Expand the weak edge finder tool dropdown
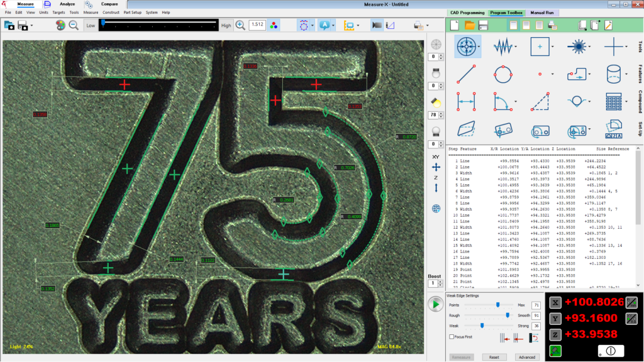The width and height of the screenshot is (644, 362). (516, 47)
